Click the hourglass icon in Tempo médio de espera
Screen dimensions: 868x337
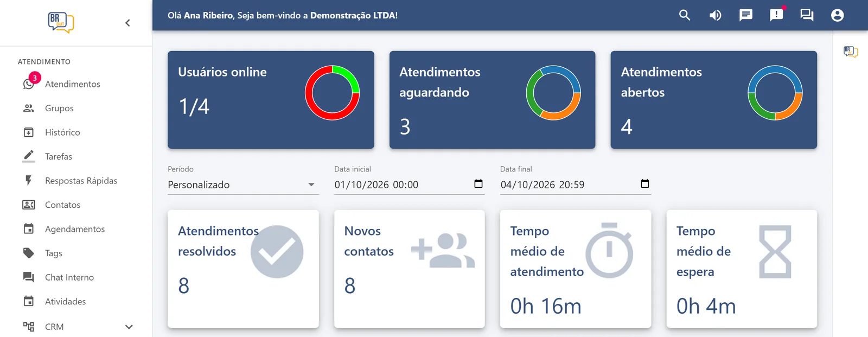775,252
